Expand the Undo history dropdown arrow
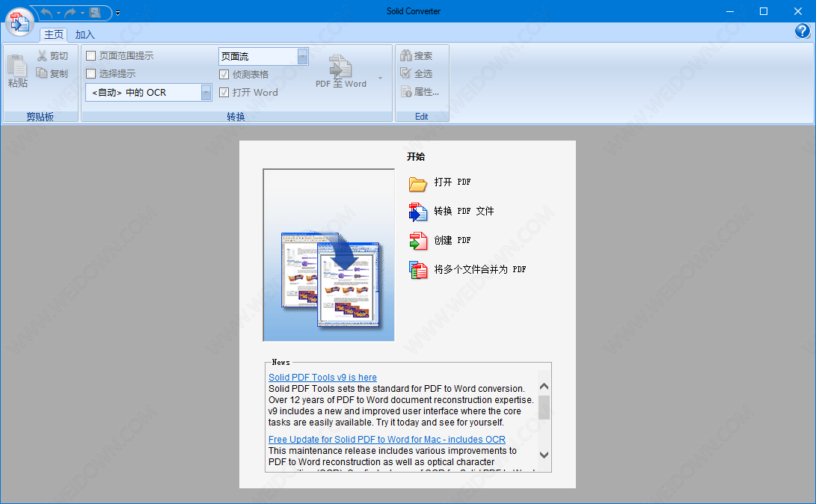Image resolution: width=816 pixels, height=504 pixels. pos(58,13)
